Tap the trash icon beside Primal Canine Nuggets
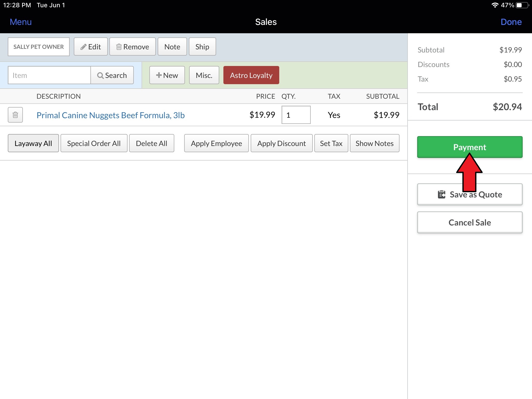Screen dimensions: 532x399 point(15,115)
